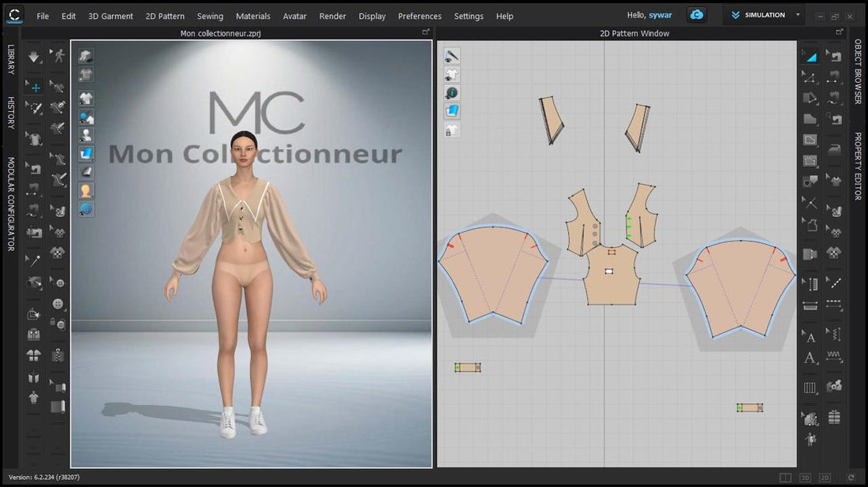Open the Materials menu
This screenshot has height=487, width=868.
(253, 16)
